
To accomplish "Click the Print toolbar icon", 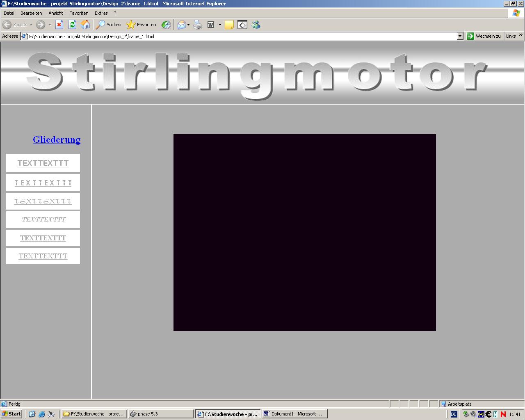I will (x=198, y=25).
